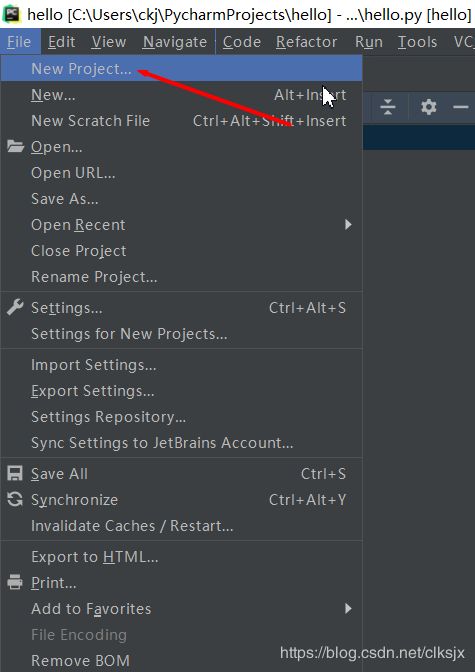Hide tool window with minus icon
The width and height of the screenshot is (475, 672).
[x=461, y=107]
